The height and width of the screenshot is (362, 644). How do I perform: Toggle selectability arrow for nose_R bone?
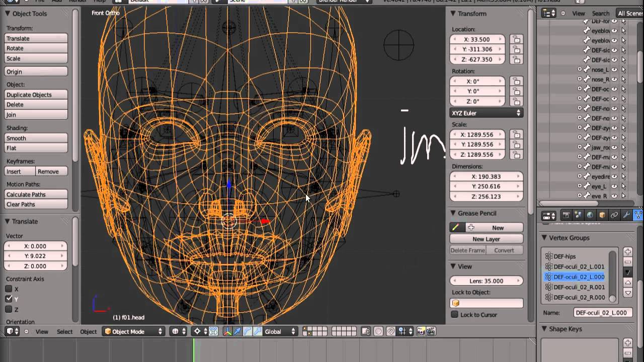click(624, 79)
